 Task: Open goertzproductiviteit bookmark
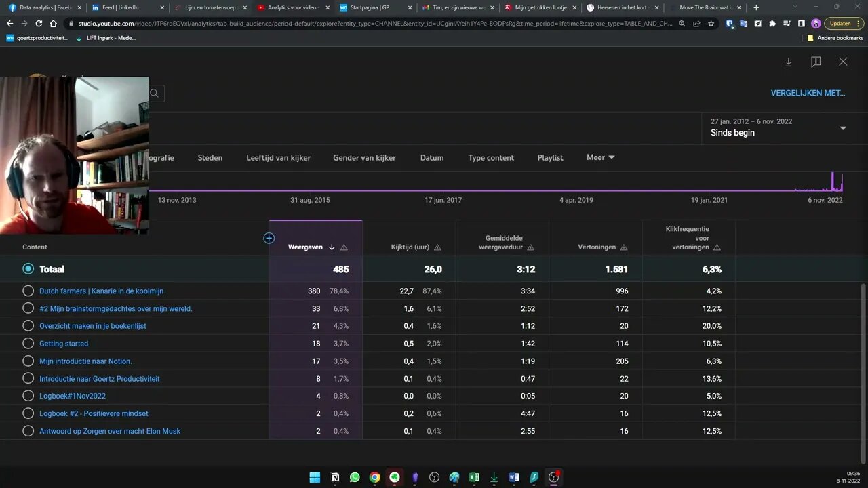tap(37, 38)
